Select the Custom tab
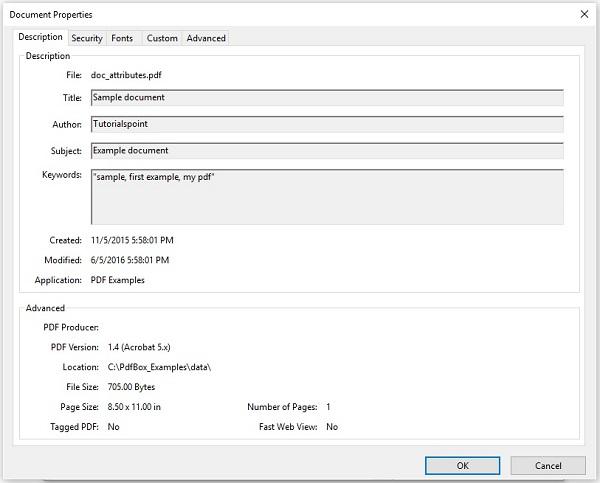This screenshot has width=600, height=483. coord(162,38)
